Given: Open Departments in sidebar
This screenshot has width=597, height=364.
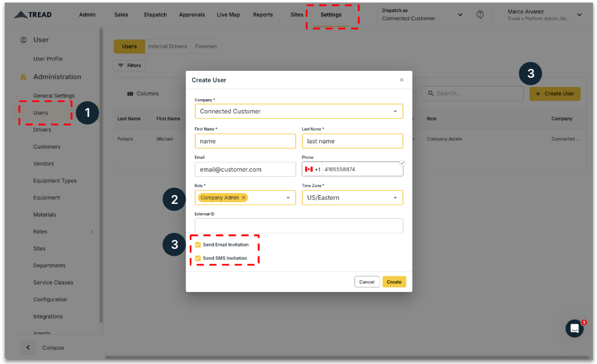Looking at the screenshot, I should [49, 266].
